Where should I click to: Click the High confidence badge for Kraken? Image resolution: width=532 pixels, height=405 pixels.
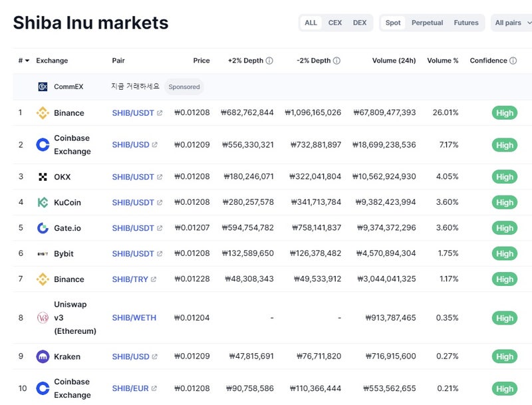[x=505, y=356]
